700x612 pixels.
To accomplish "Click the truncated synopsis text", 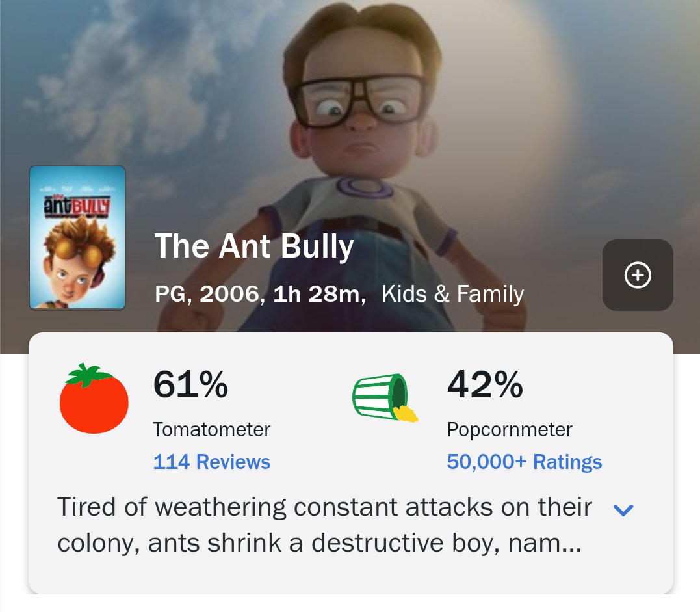I will coord(324,526).
